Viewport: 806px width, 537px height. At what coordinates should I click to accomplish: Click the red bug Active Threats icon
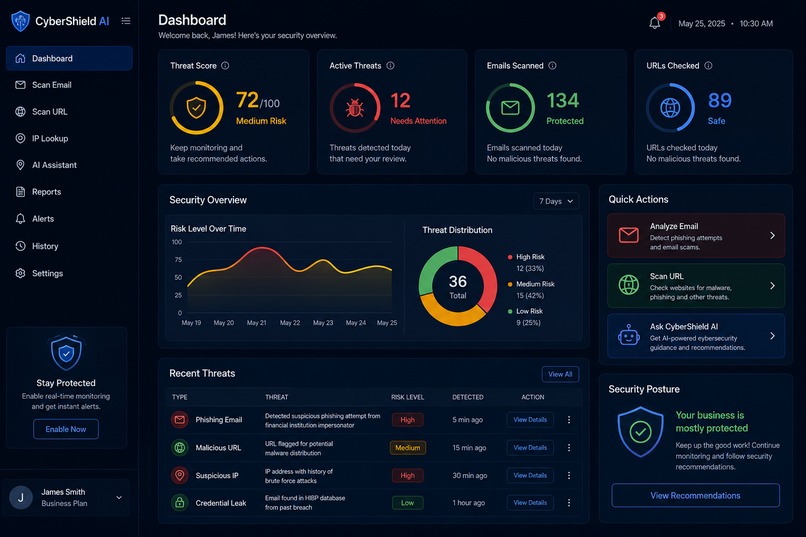point(355,108)
